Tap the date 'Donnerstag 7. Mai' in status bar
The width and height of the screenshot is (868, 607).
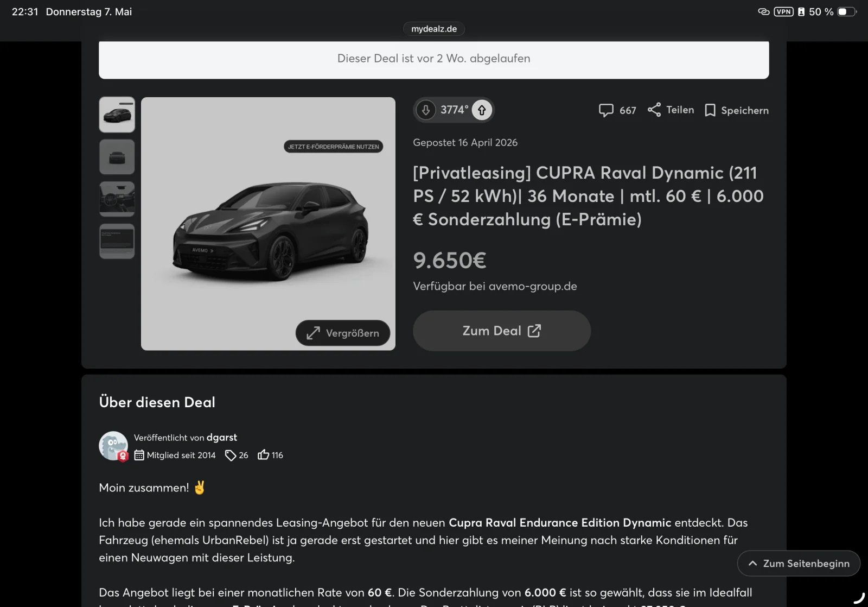pos(89,11)
